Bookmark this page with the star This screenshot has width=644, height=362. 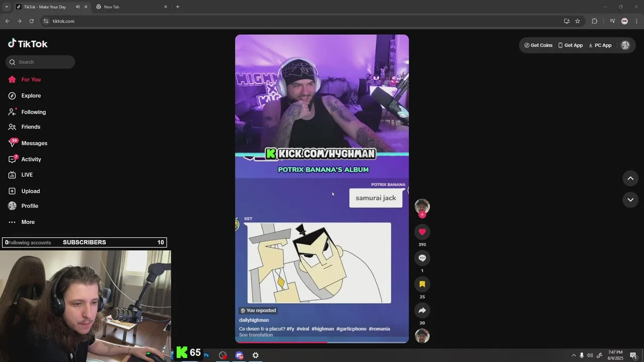pos(578,21)
